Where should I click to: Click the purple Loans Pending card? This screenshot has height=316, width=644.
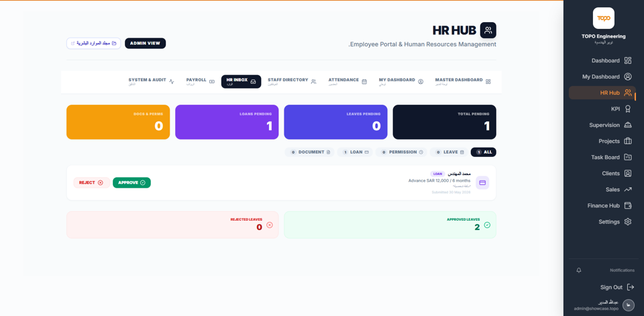pos(227,122)
